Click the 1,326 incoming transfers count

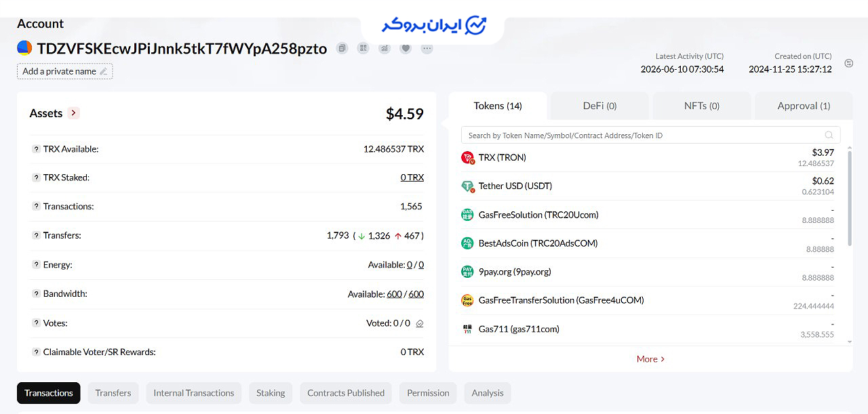[379, 236]
